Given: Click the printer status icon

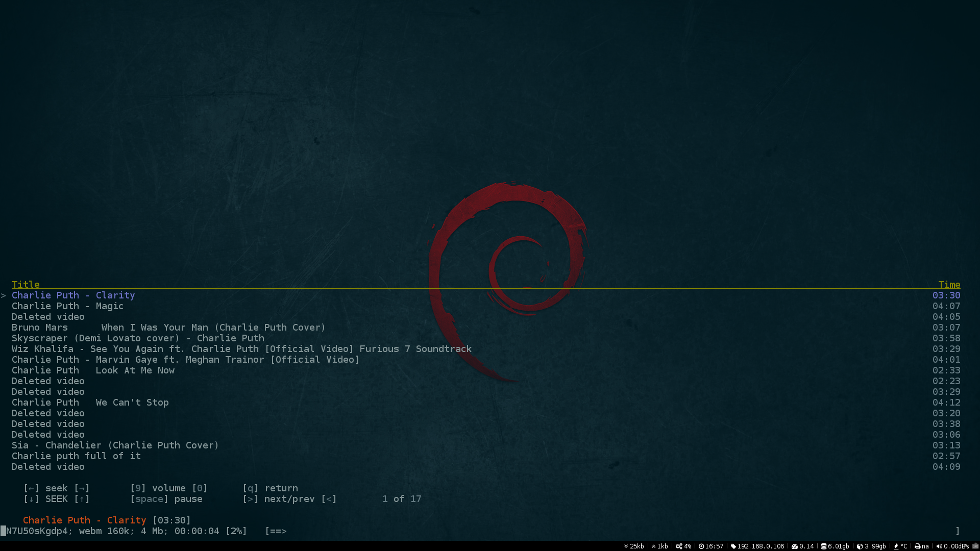Looking at the screenshot, I should (x=917, y=546).
